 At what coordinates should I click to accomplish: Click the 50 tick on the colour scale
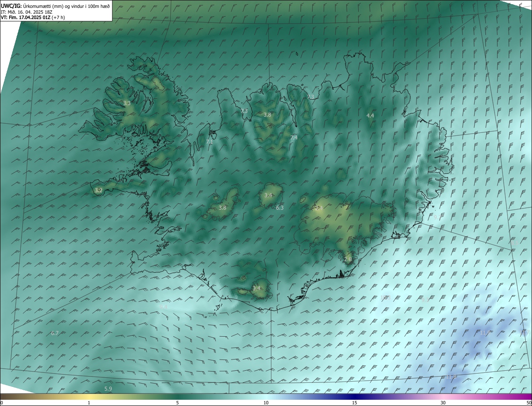click(529, 403)
